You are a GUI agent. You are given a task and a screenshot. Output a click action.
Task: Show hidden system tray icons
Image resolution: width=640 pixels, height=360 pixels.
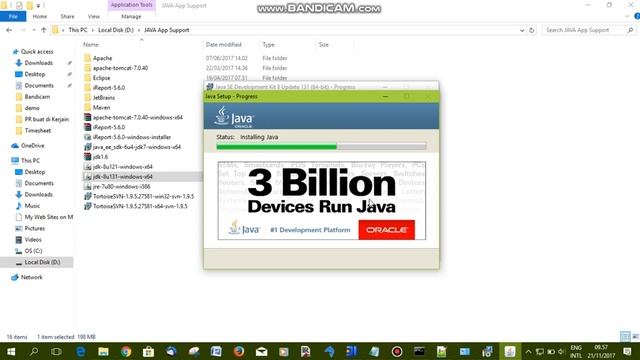coord(528,351)
